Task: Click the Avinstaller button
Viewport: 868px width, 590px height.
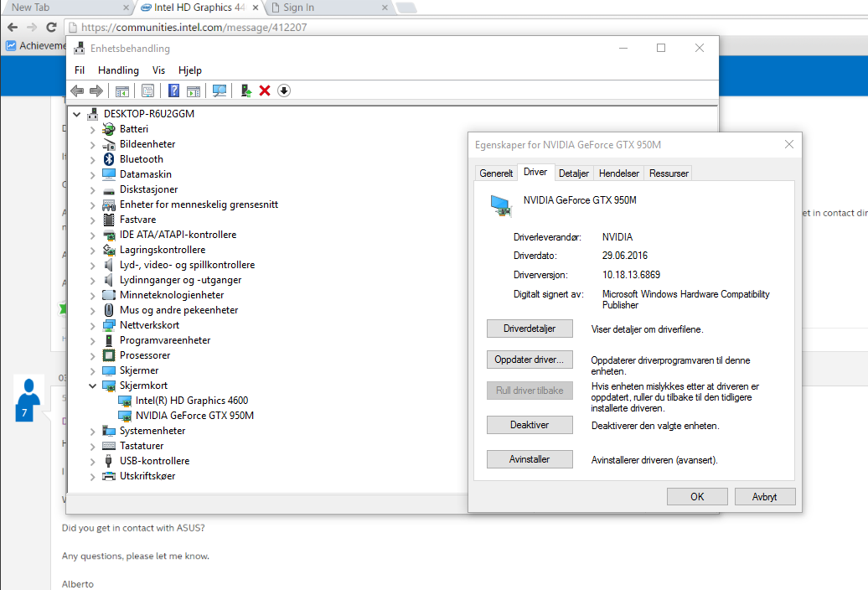Action: (x=530, y=458)
